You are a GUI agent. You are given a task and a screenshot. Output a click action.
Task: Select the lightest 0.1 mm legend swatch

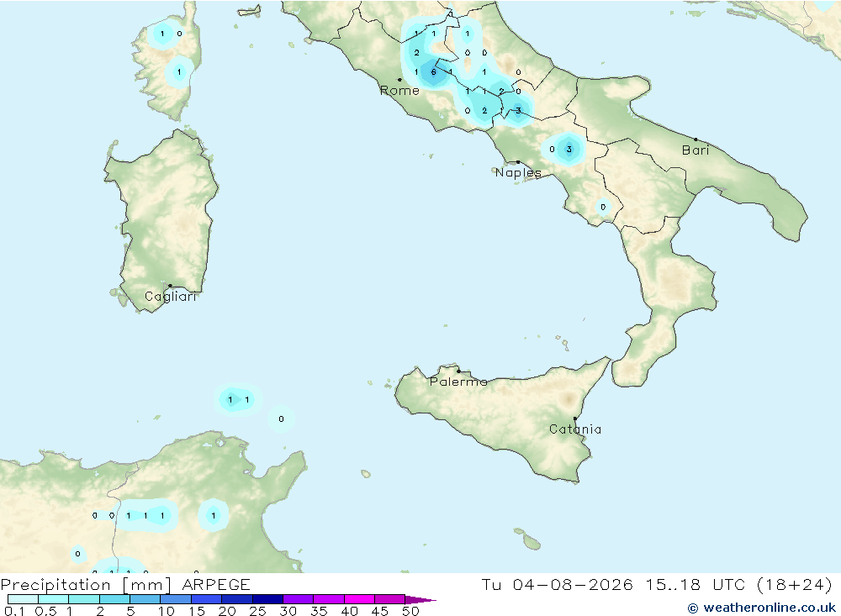(23, 599)
